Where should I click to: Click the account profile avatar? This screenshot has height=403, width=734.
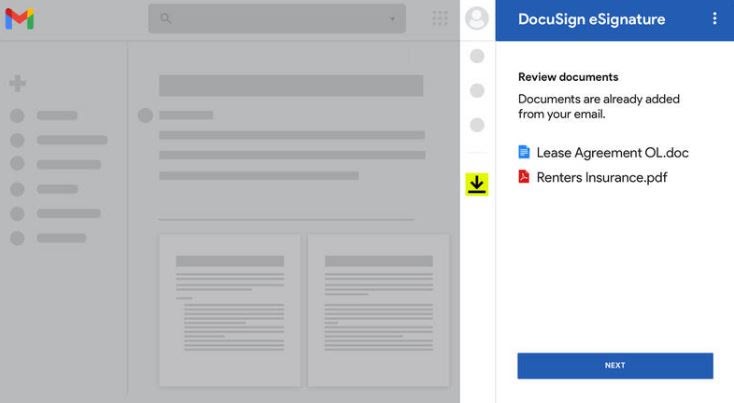click(477, 18)
